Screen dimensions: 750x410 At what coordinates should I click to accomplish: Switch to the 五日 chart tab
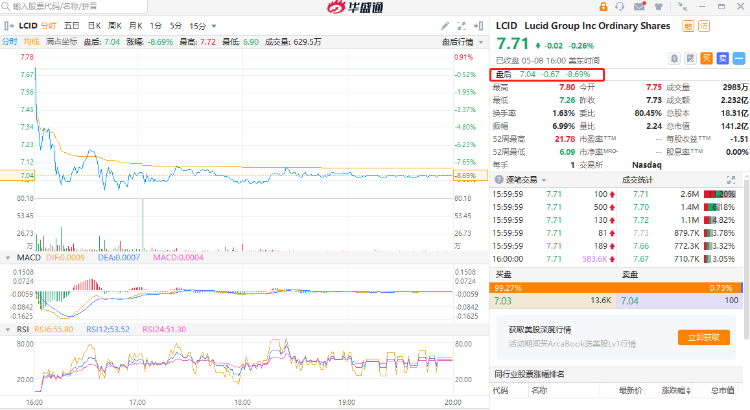(72, 26)
